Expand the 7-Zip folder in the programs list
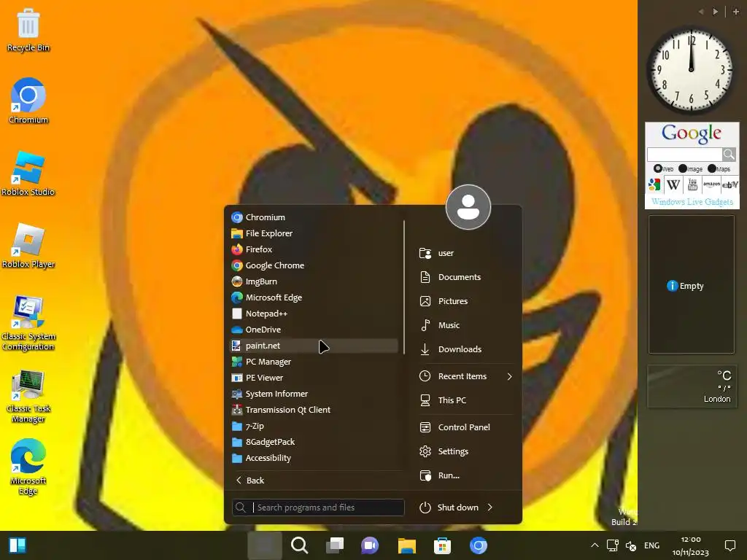This screenshot has width=747, height=560. coord(314,426)
